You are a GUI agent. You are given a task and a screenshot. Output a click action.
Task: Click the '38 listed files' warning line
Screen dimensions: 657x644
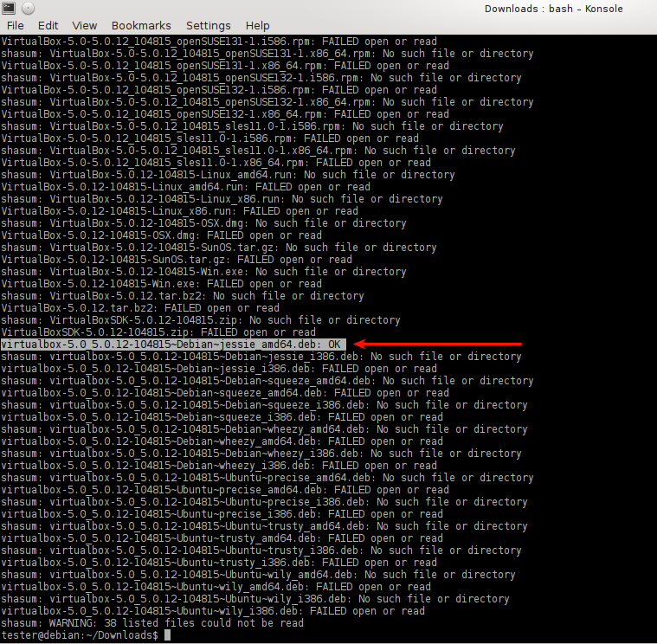(152, 623)
